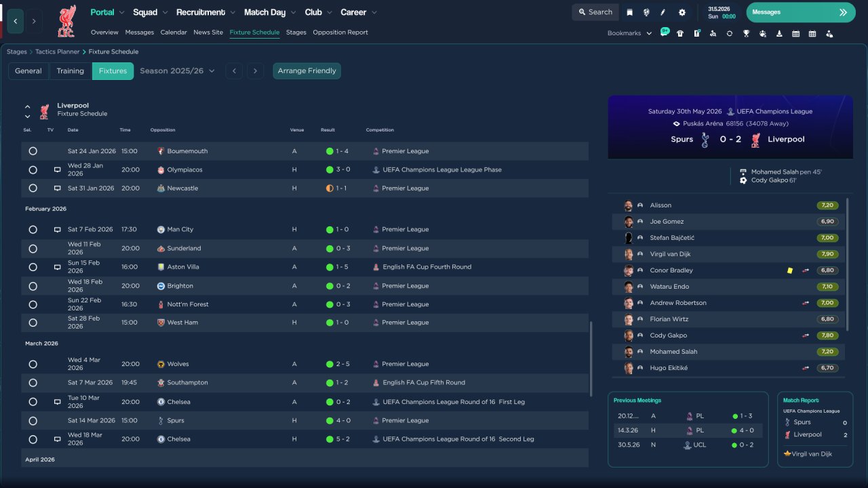Collapse Liverpool fixture schedule with up chevron
Screen dimensions: 868x488
click(28, 106)
